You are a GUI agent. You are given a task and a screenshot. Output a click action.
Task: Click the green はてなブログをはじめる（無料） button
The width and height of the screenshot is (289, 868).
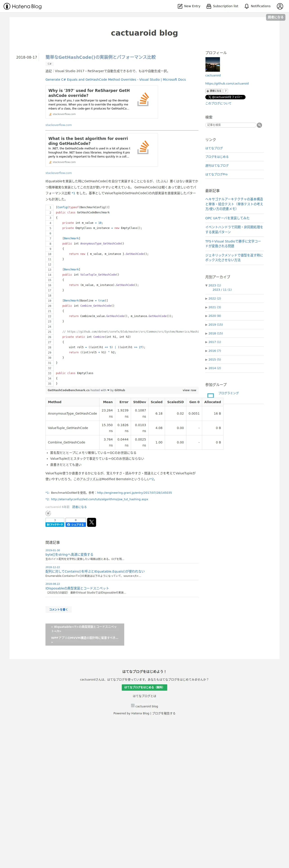[x=144, y=687]
